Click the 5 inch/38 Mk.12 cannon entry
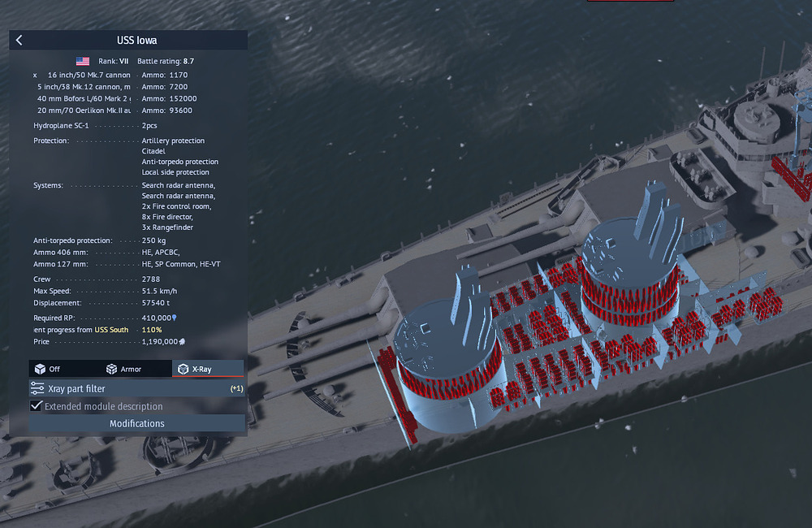The image size is (812, 528). pos(84,86)
